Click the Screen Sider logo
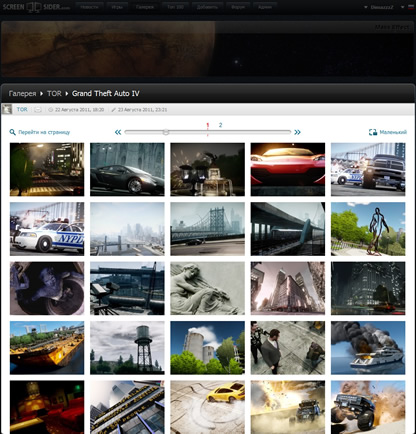 tap(36, 6)
